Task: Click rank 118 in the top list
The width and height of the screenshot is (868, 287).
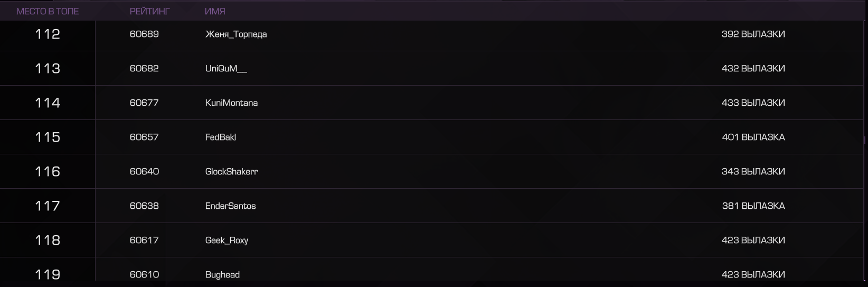Action: pos(48,240)
